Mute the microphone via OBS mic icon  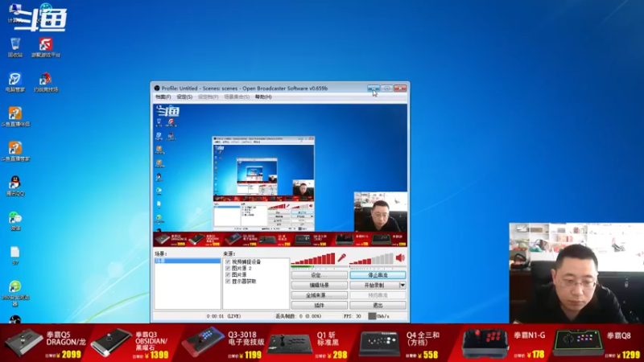click(x=341, y=257)
